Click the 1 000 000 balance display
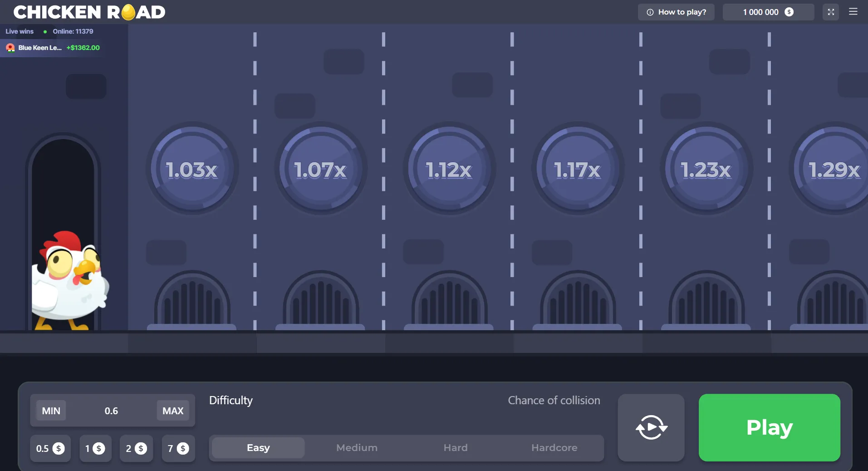This screenshot has width=868, height=471. pyautogui.click(x=768, y=12)
